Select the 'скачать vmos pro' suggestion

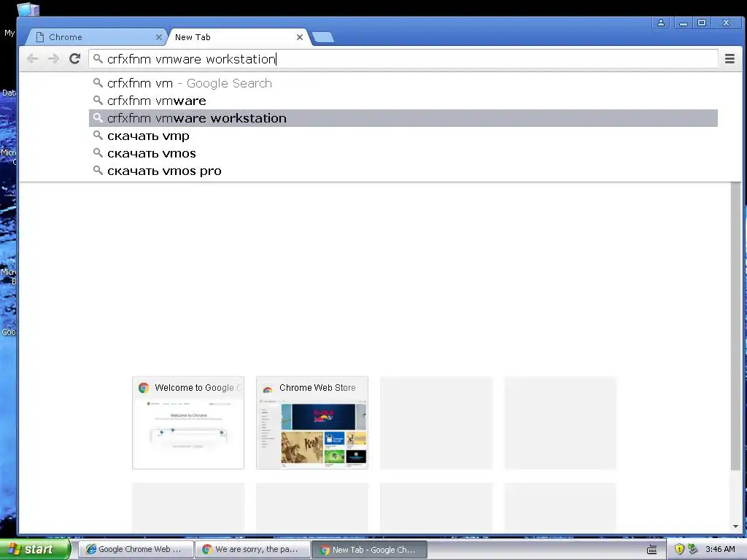pyautogui.click(x=403, y=171)
